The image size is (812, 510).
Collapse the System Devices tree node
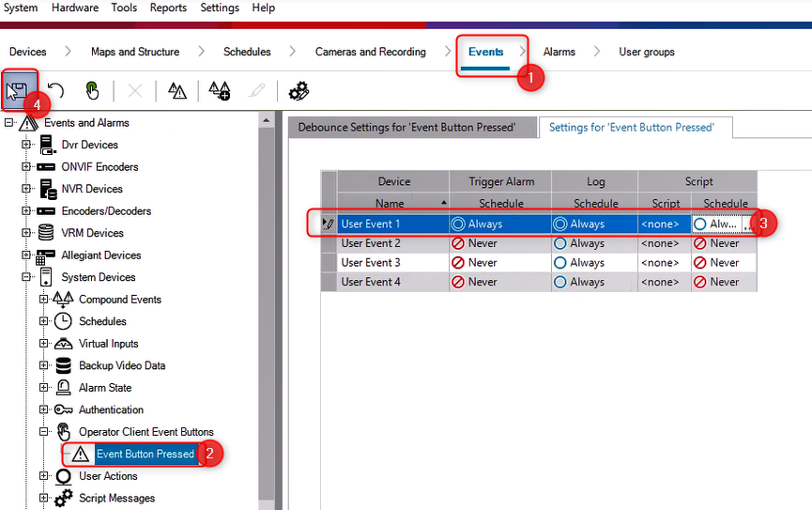(x=26, y=277)
